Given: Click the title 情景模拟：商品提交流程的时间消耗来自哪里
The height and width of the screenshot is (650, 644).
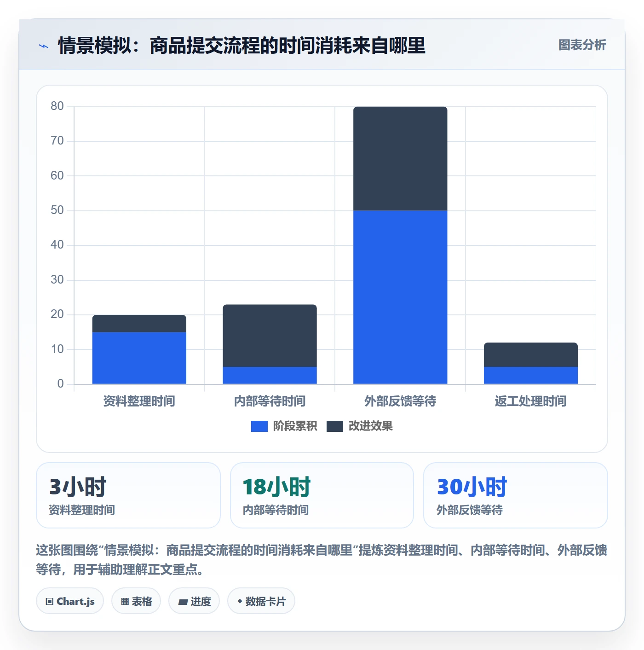Looking at the screenshot, I should (241, 46).
